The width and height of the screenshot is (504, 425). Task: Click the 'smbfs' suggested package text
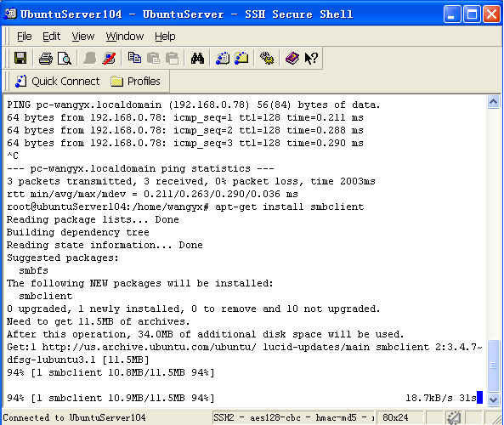coord(33,270)
